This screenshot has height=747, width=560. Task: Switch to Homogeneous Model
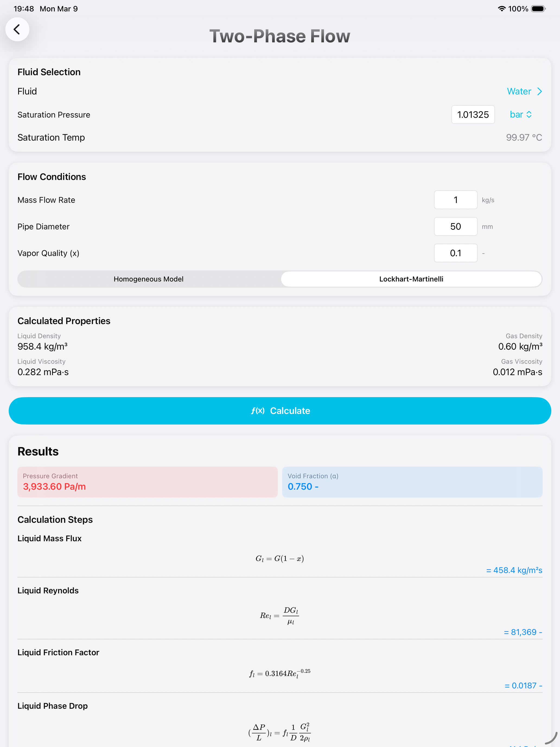tap(148, 279)
